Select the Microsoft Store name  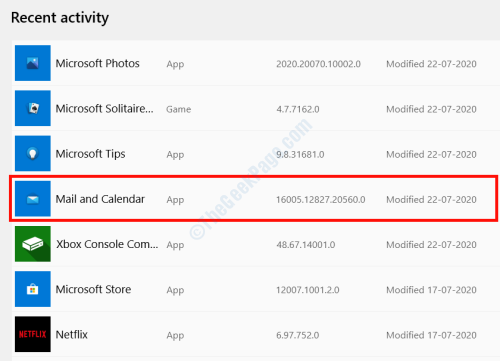93,289
